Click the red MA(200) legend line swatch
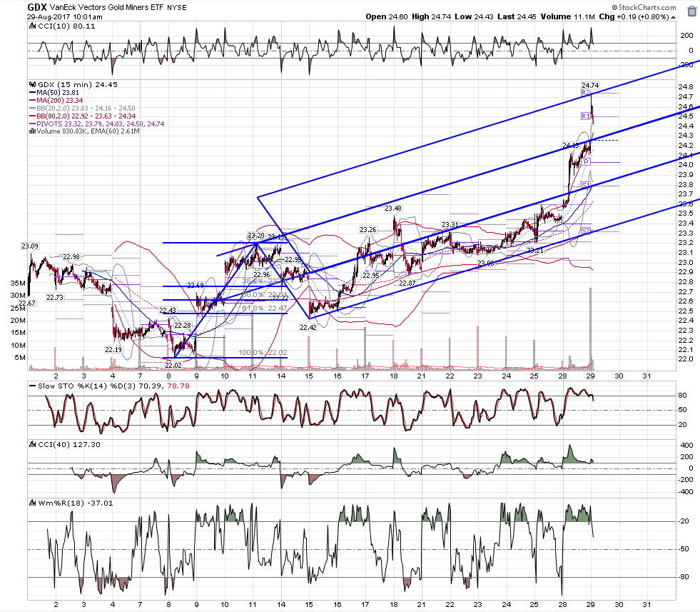 (32, 101)
